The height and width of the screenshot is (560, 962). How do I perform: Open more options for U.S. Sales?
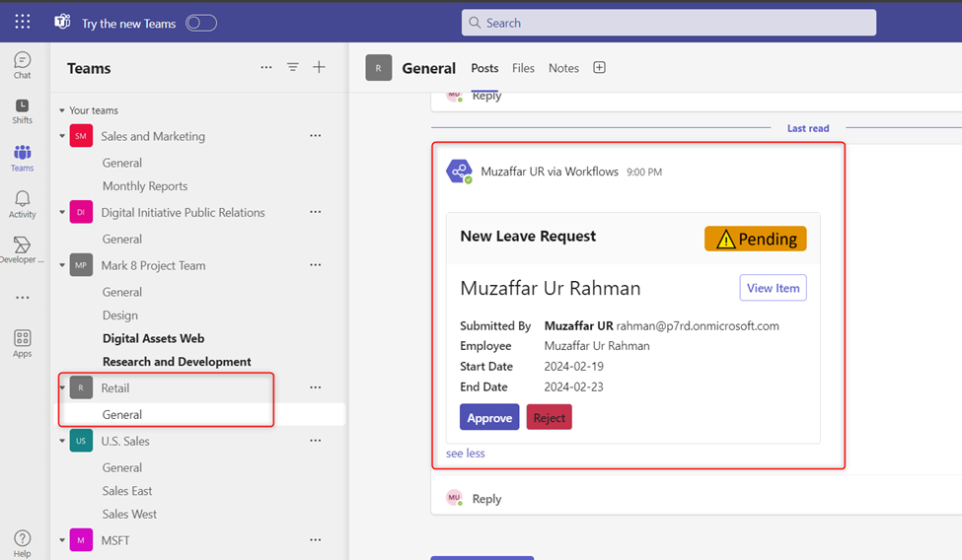pyautogui.click(x=316, y=441)
